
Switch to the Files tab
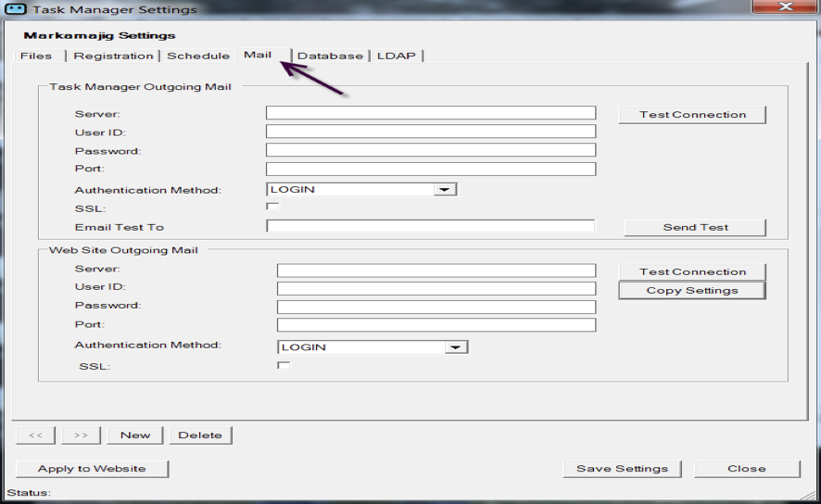click(36, 56)
